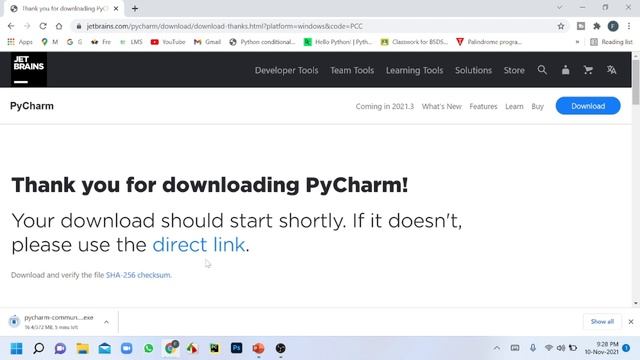Screen dimensions: 640x360
Task: Bookmark this page with the star icon
Action: pyautogui.click(x=561, y=26)
